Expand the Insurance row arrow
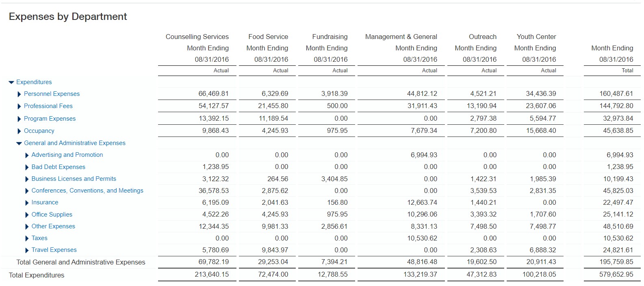The width and height of the screenshot is (644, 286). pos(27,203)
